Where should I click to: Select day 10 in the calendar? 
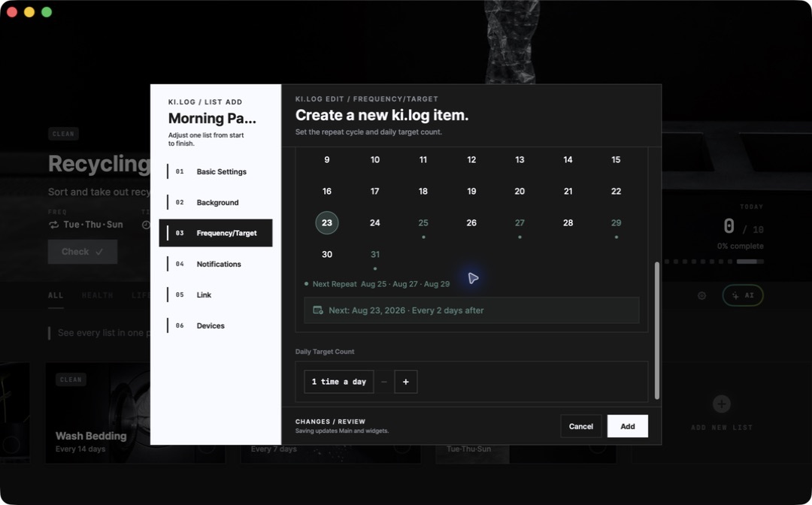click(375, 160)
